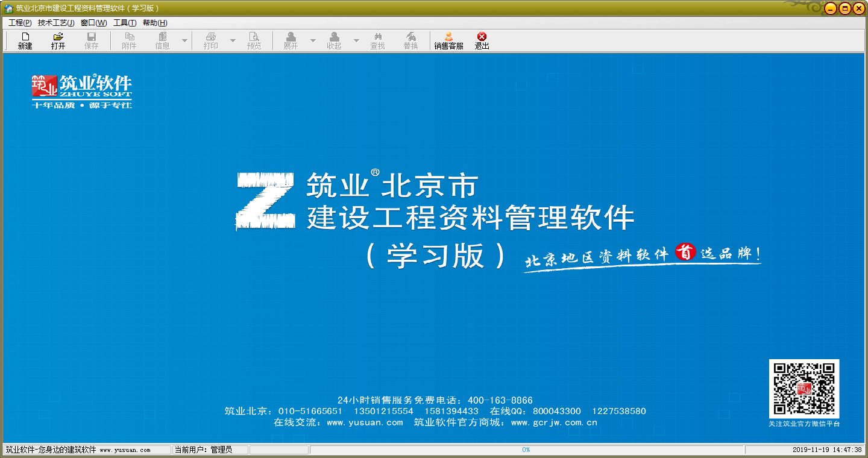868x458 pixels.
Task: Click the title bar app icon
Action: pos(8,8)
